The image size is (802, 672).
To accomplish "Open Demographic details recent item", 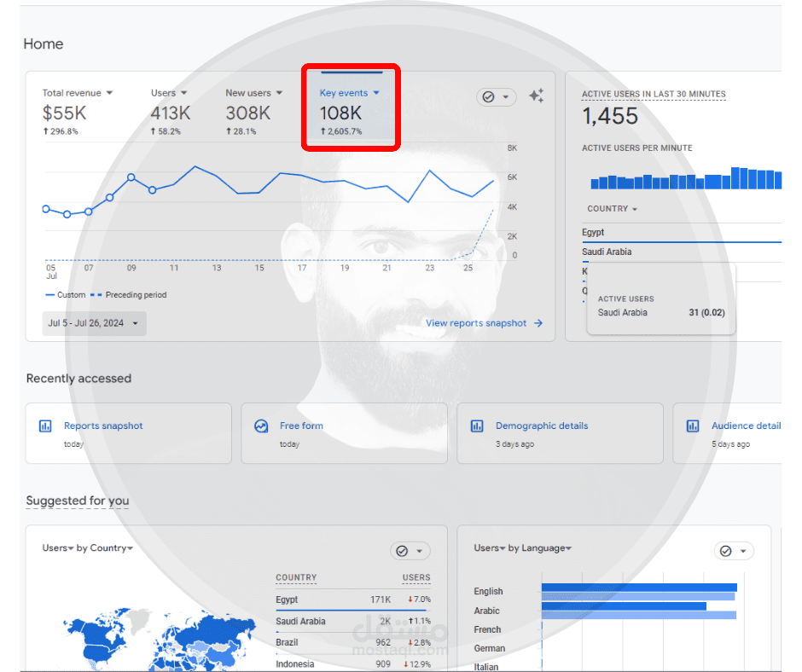I will point(560,433).
